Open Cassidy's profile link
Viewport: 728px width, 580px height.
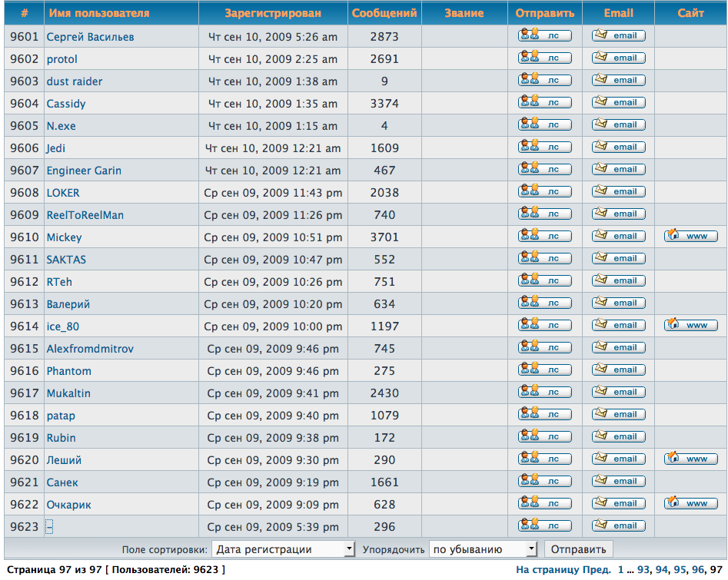coord(66,104)
